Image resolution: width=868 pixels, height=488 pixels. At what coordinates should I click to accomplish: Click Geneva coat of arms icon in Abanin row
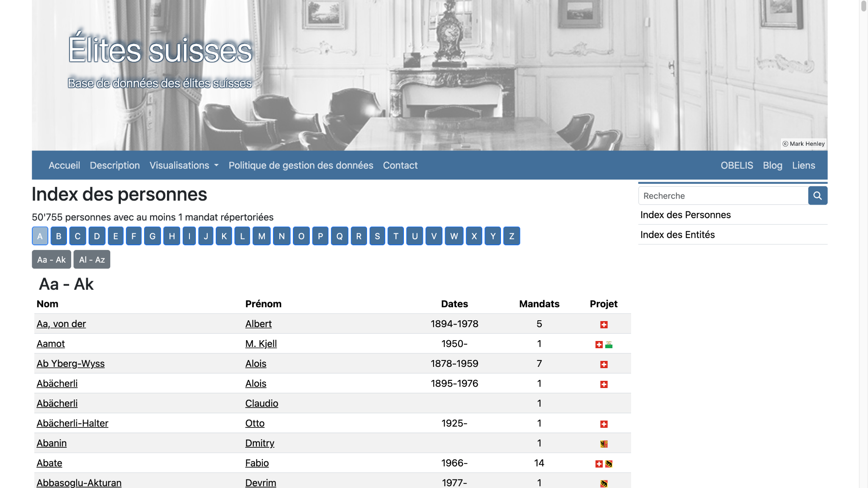point(604,444)
